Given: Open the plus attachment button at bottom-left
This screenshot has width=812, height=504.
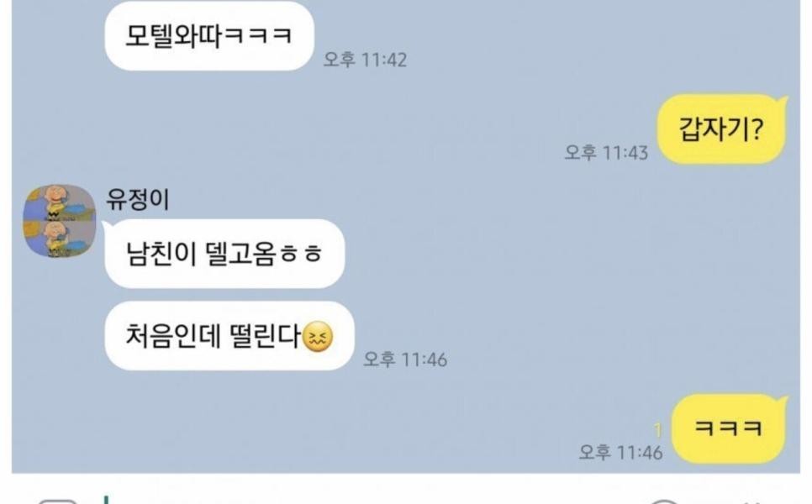Looking at the screenshot, I should [x=57, y=501].
